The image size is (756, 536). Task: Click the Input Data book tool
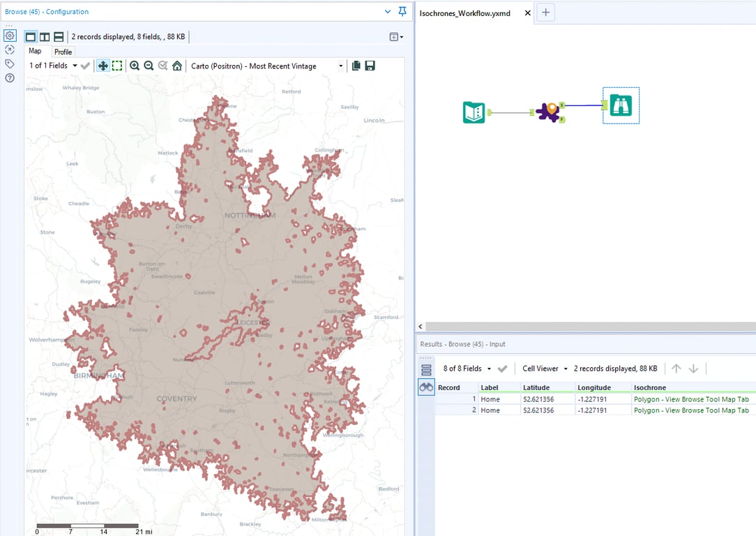[x=474, y=112]
